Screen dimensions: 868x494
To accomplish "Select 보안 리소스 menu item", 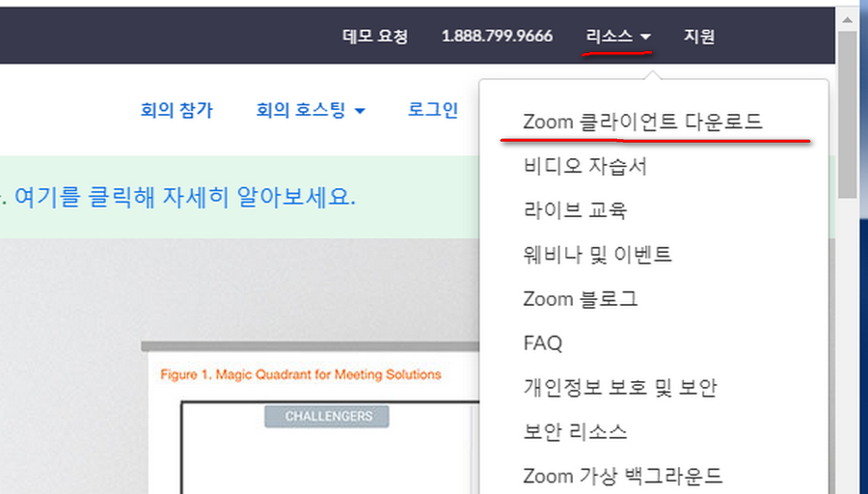I will coord(575,432).
